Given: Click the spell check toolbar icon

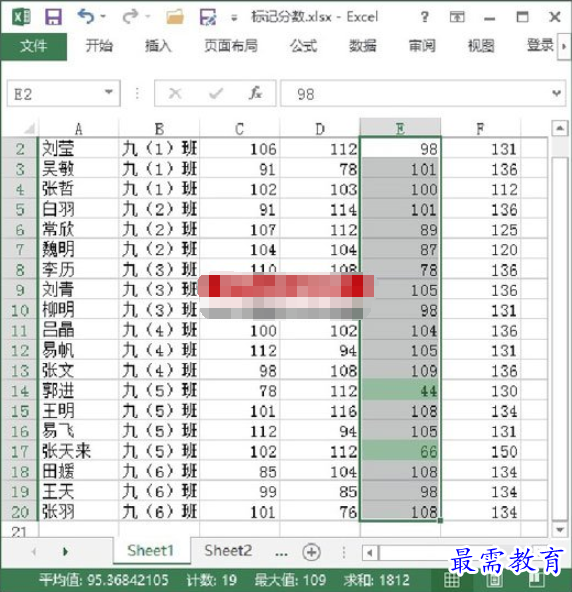Looking at the screenshot, I should [x=208, y=17].
